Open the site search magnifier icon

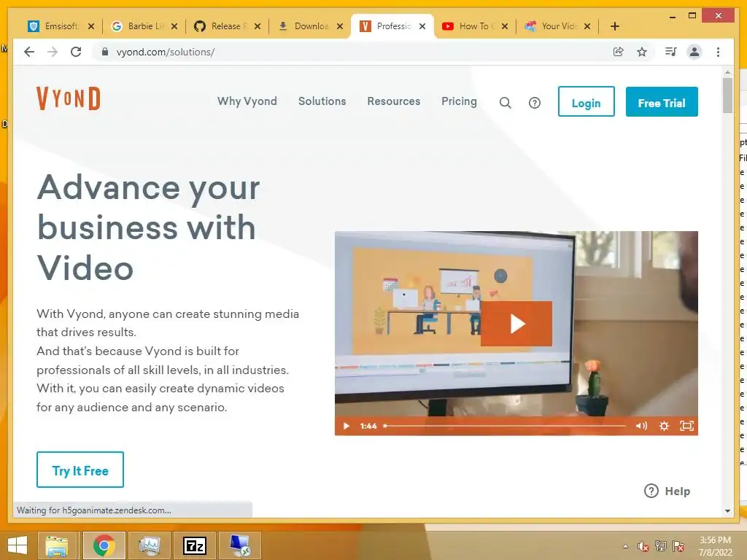click(x=505, y=103)
